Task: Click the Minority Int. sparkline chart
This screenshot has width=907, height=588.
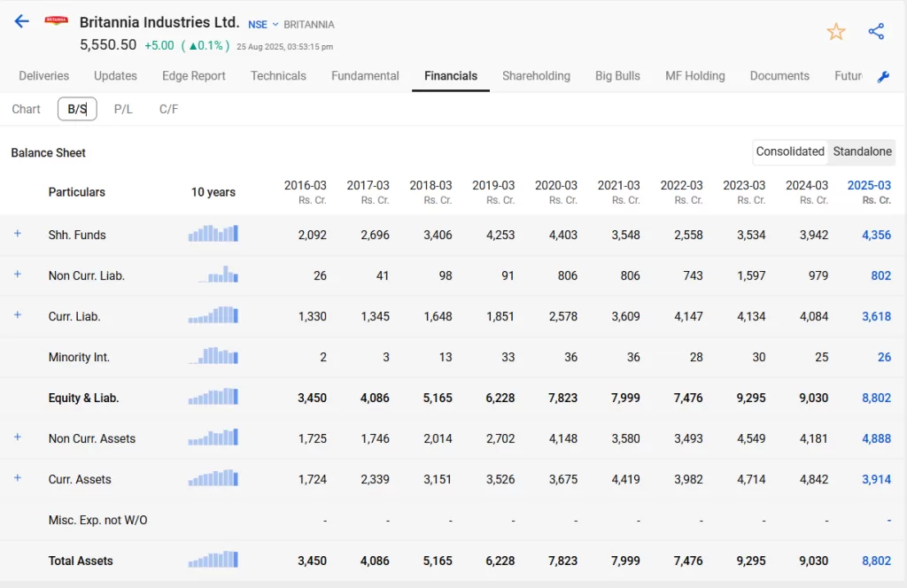Action: point(213,356)
